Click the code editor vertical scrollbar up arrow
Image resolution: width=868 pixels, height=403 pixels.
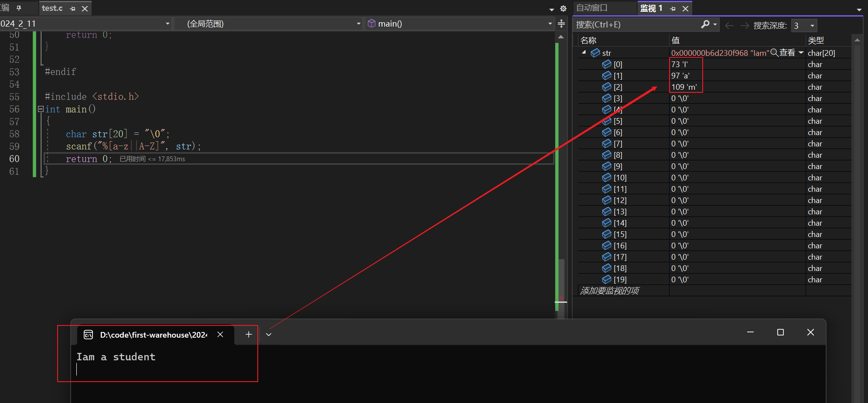[561, 37]
